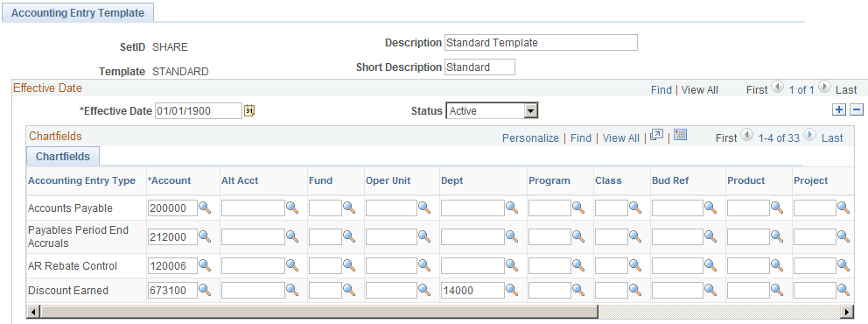Look up Program for AR Rebate Control
Image resolution: width=868 pixels, height=324 pixels.
578,265
